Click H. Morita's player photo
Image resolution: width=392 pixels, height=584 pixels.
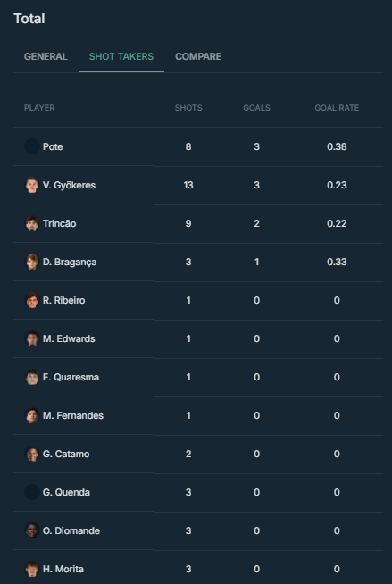coord(32,569)
